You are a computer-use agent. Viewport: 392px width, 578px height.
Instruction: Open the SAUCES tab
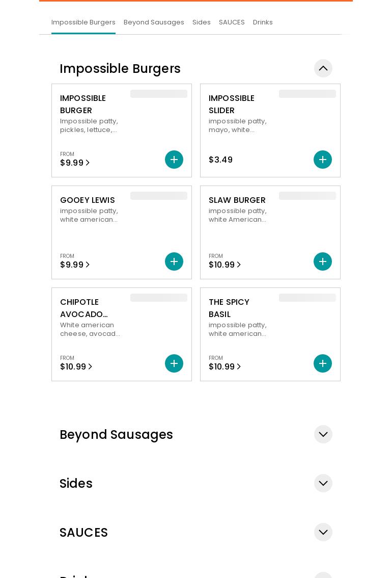coord(232,22)
